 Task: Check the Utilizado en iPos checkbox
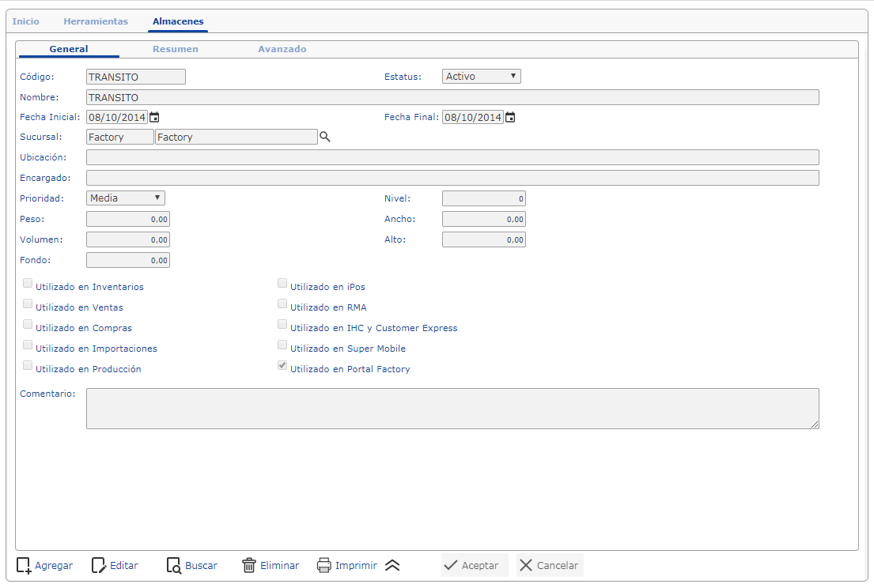click(x=282, y=285)
